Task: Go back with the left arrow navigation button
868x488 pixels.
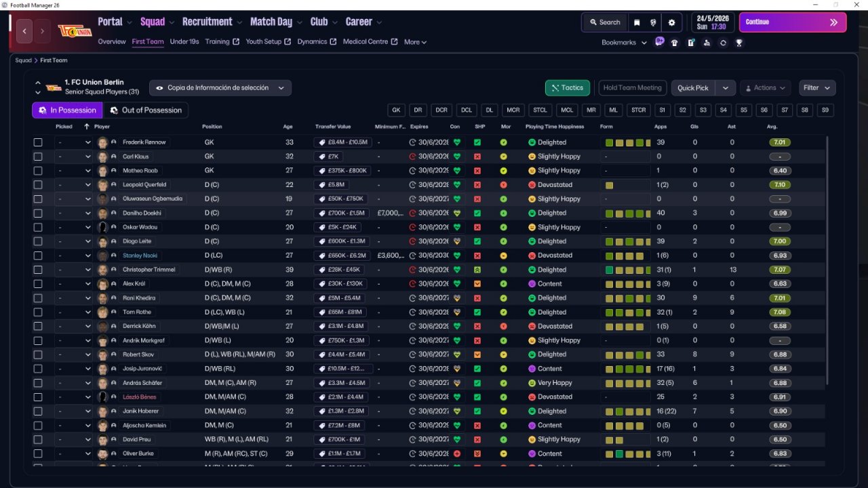Action: click(x=24, y=31)
